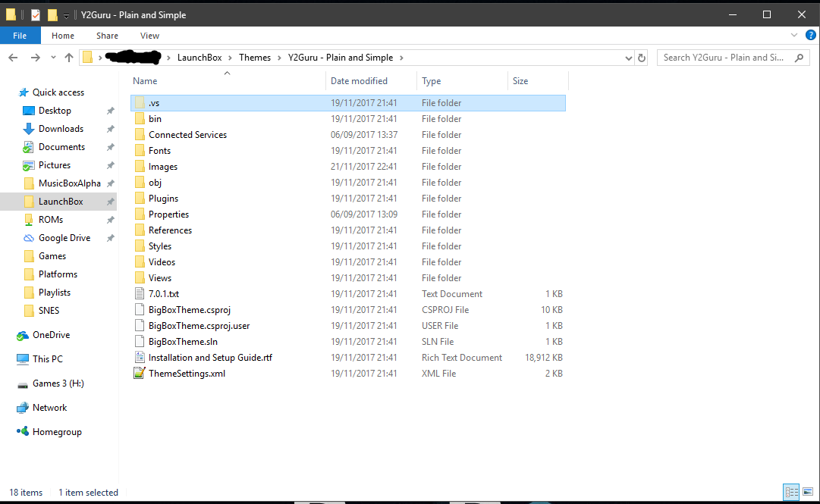The height and width of the screenshot is (504, 820).
Task: Select the Videos folder icon
Action: (140, 262)
